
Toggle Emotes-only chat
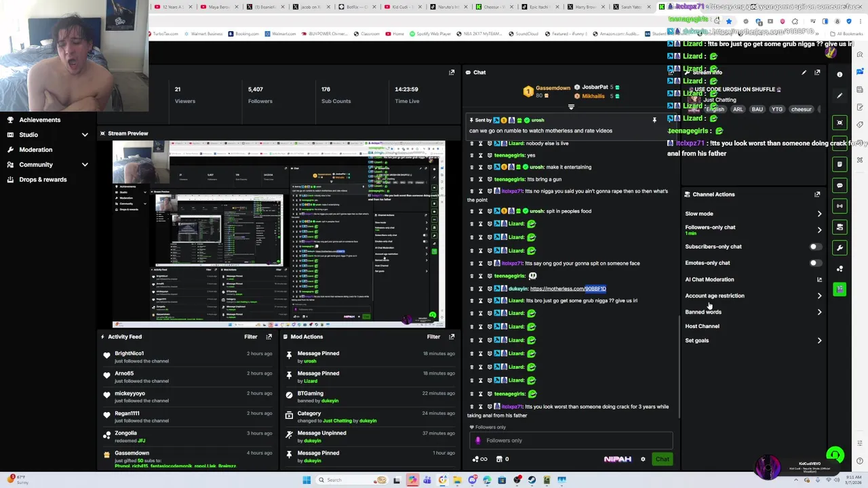point(815,263)
